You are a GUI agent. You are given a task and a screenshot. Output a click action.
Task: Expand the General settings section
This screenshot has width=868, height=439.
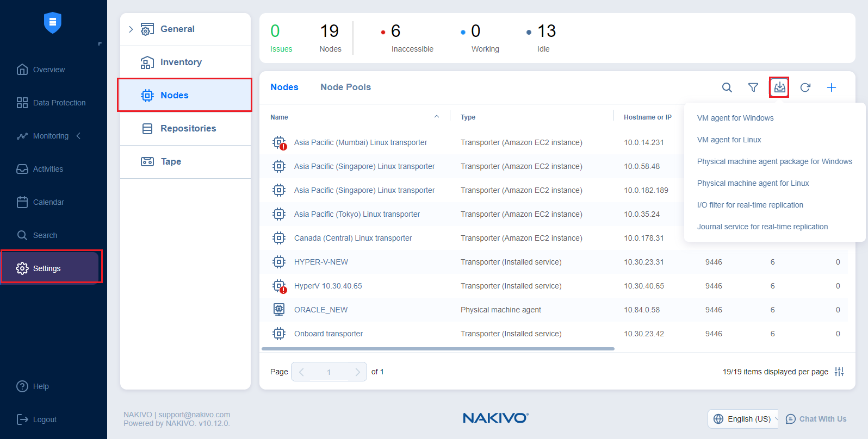pyautogui.click(x=131, y=29)
